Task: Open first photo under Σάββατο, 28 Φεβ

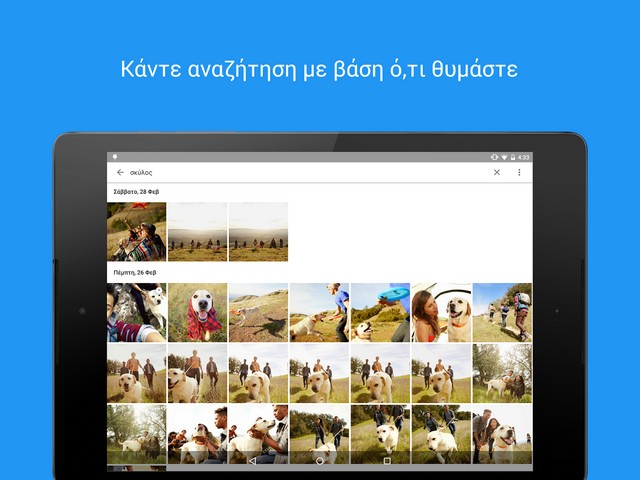Action: click(137, 232)
